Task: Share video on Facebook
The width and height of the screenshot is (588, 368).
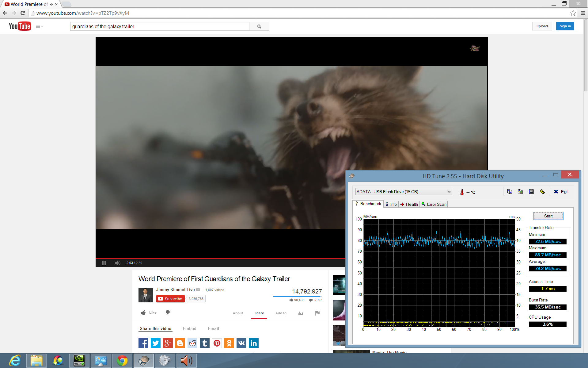Action: point(143,343)
